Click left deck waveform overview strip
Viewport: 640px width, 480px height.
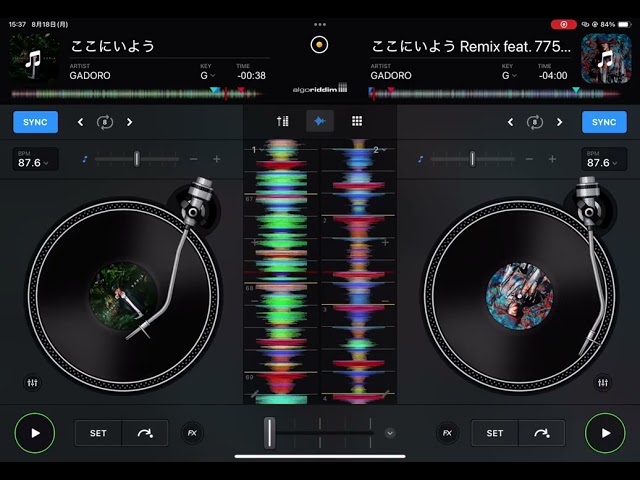[x=137, y=94]
